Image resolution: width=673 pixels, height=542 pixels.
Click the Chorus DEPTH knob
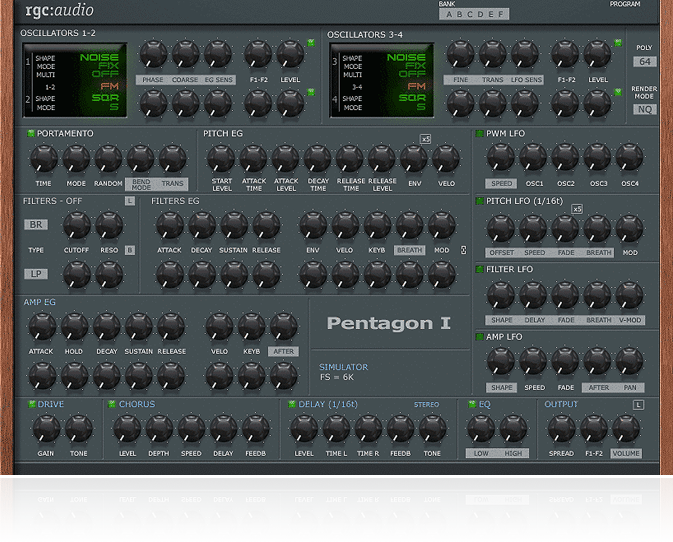(x=159, y=428)
